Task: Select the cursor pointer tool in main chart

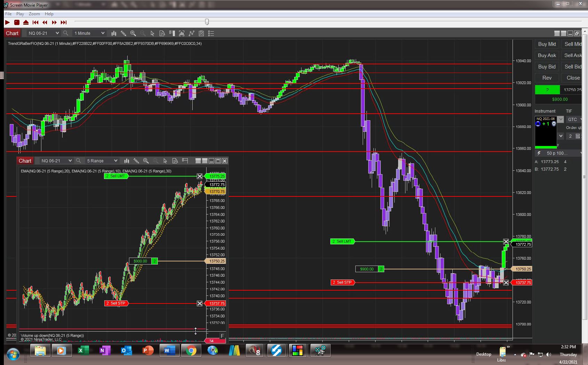Action: 152,33
